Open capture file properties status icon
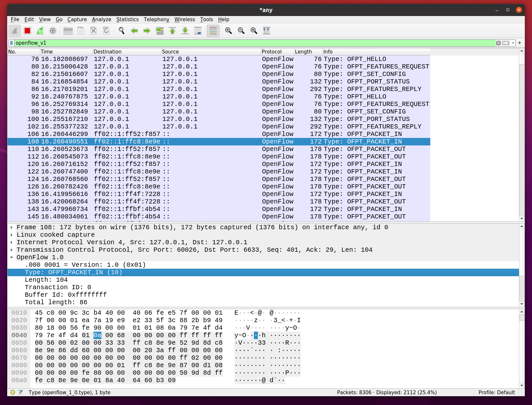 pos(21,392)
